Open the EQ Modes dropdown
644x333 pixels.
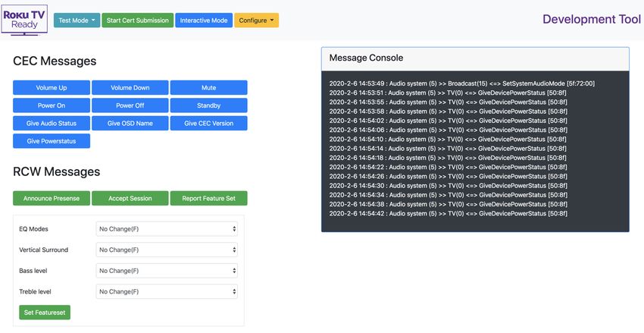coord(167,229)
